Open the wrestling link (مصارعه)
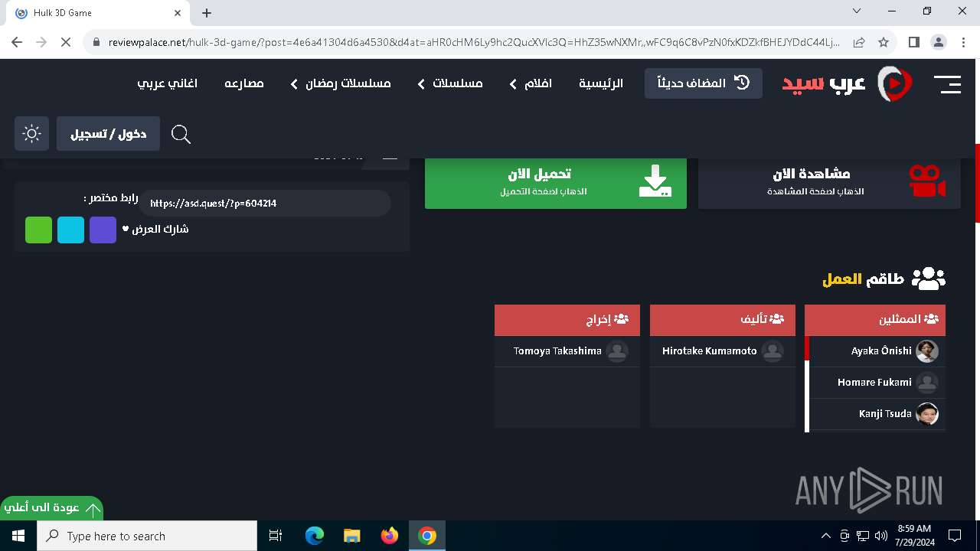This screenshot has height=551, width=980. 244,83
